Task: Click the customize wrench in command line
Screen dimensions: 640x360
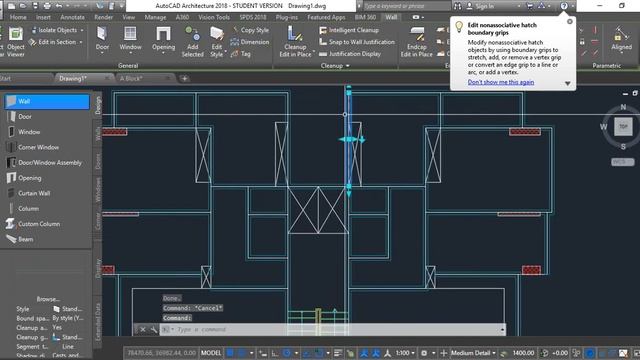Action: click(x=153, y=329)
